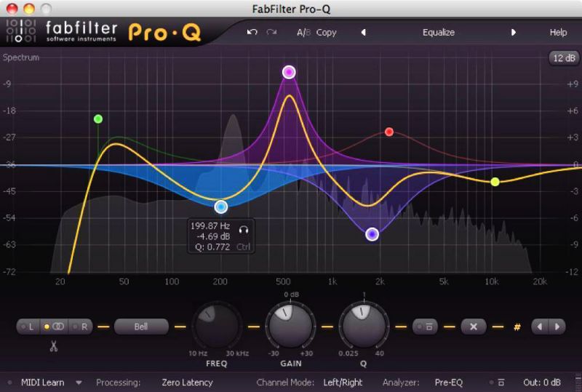Toggle the Spectrum analyzer label

21,57
